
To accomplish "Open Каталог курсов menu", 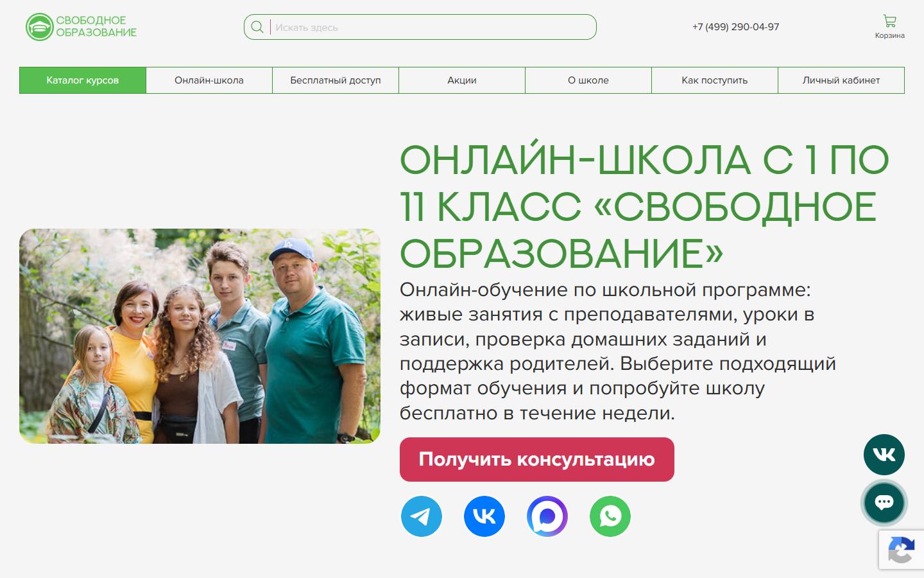I will point(83,80).
